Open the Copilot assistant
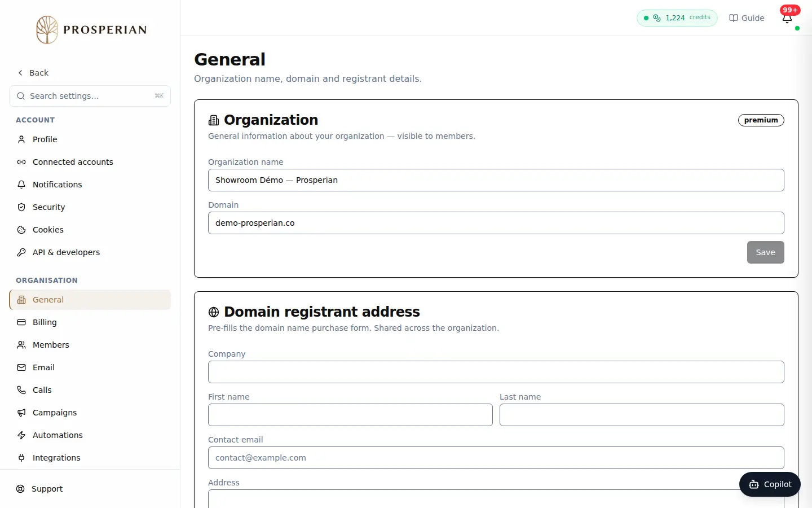This screenshot has height=508, width=812. pyautogui.click(x=770, y=484)
